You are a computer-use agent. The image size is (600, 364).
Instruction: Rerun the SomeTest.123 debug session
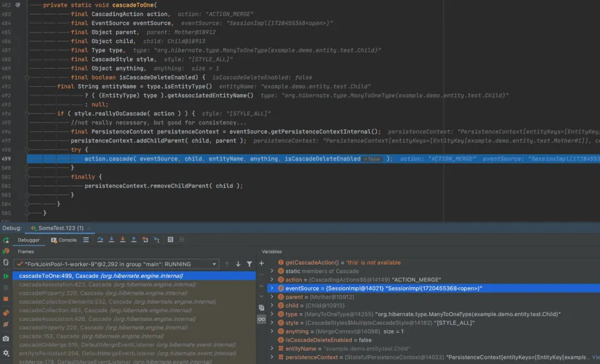coord(6,240)
